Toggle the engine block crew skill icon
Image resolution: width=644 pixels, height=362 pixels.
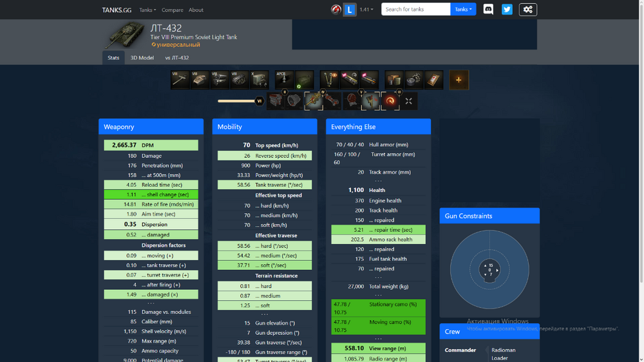(275, 100)
